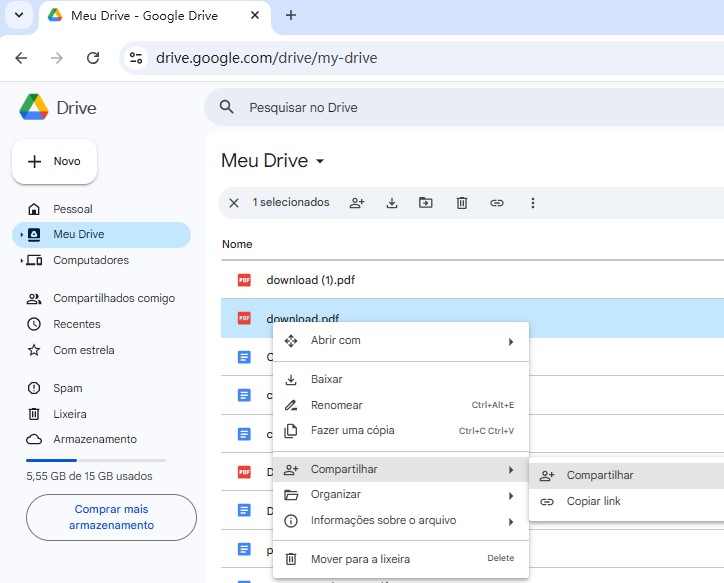724x583 pixels.
Task: Click the storage usage progress bar
Action: 96,460
